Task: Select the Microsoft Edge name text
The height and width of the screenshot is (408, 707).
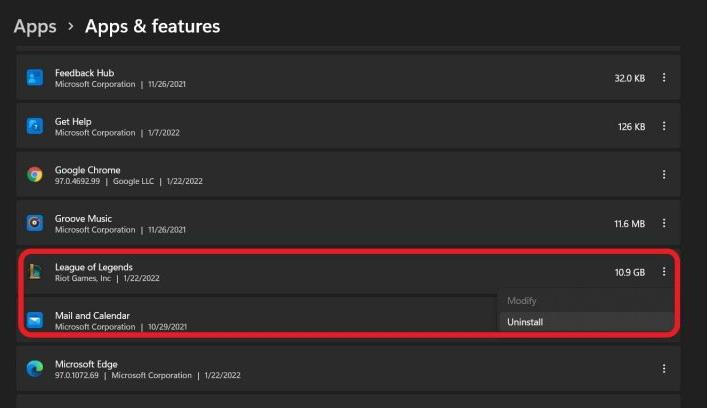Action: click(86, 364)
